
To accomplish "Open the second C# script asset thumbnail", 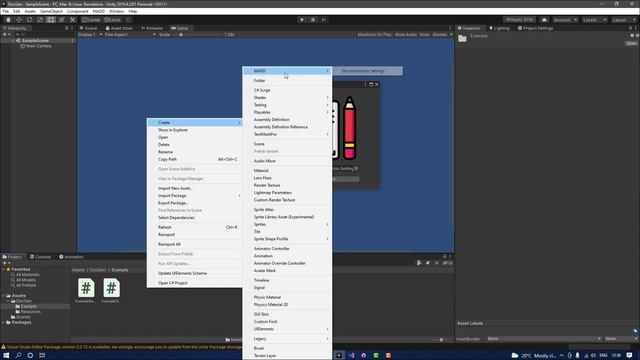I will (111, 288).
